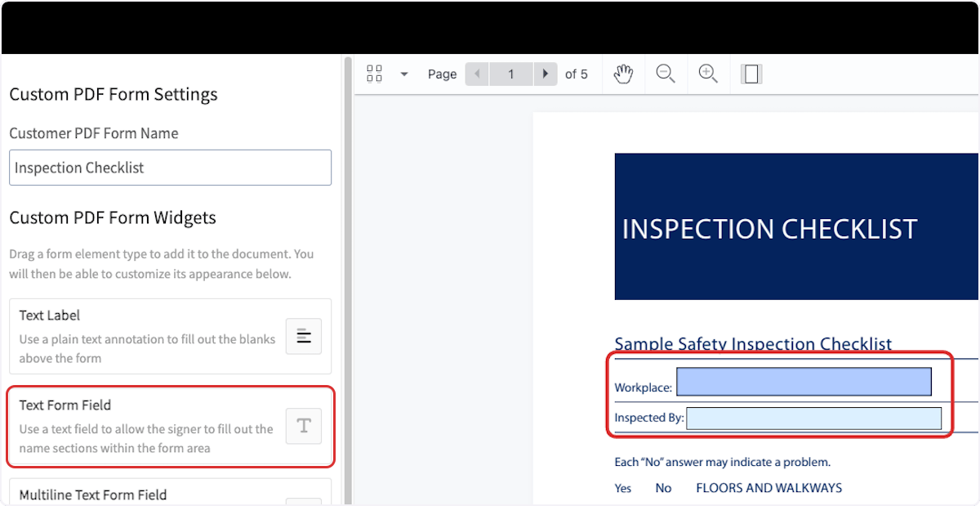This screenshot has width=980, height=506.
Task: Select the pan hand tool
Action: 623,74
